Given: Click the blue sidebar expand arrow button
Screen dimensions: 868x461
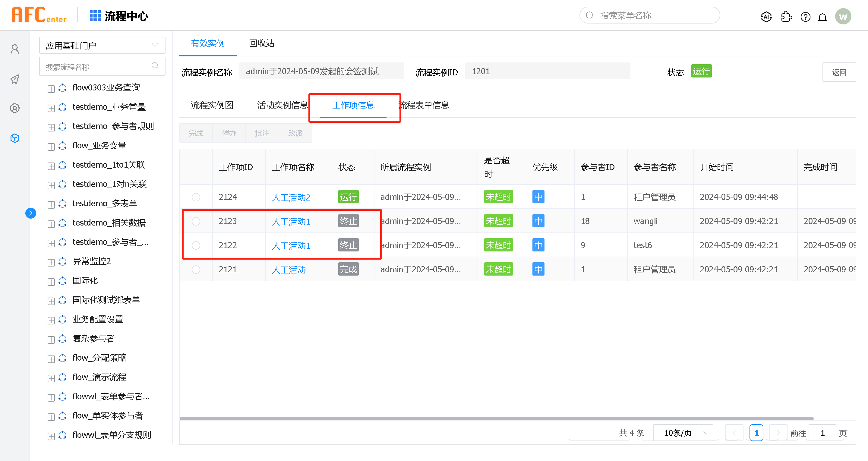Looking at the screenshot, I should [x=31, y=213].
